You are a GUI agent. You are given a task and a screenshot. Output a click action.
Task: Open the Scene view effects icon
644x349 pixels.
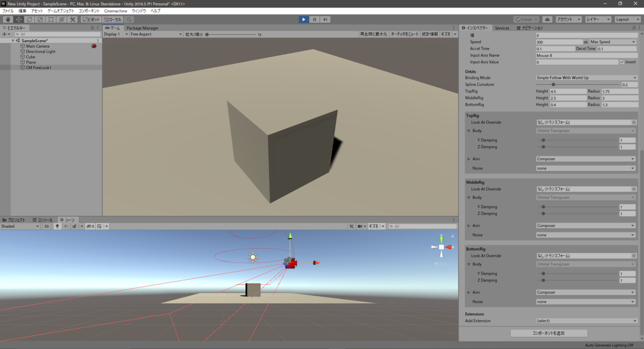[75, 226]
